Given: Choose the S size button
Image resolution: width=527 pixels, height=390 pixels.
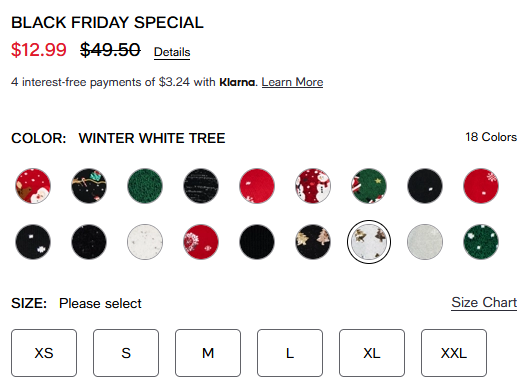Looking at the screenshot, I should (x=126, y=353).
